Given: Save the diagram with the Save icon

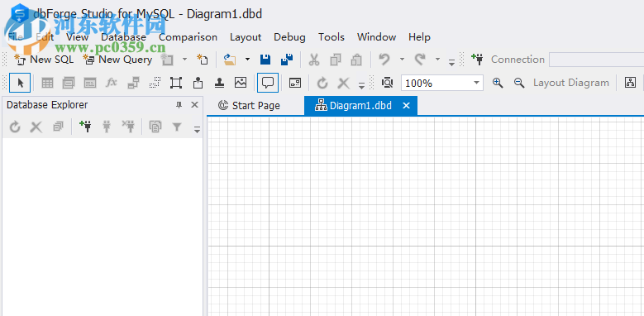Looking at the screenshot, I should click(265, 60).
